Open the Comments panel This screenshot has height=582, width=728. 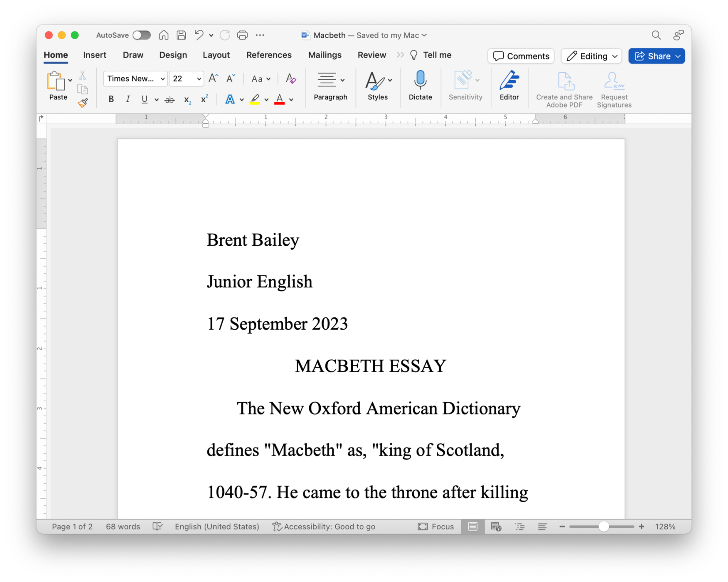[521, 56]
